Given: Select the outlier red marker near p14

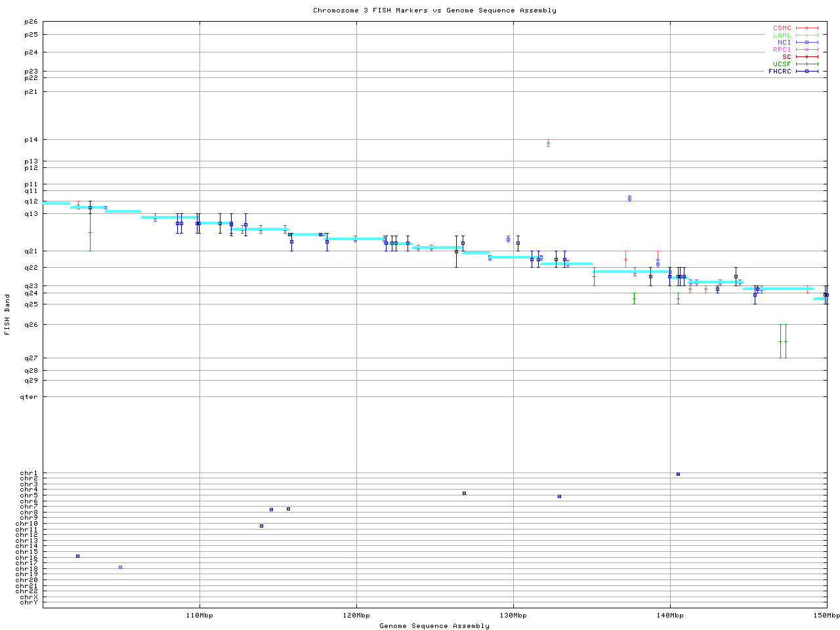Looking at the screenshot, I should 548,144.
